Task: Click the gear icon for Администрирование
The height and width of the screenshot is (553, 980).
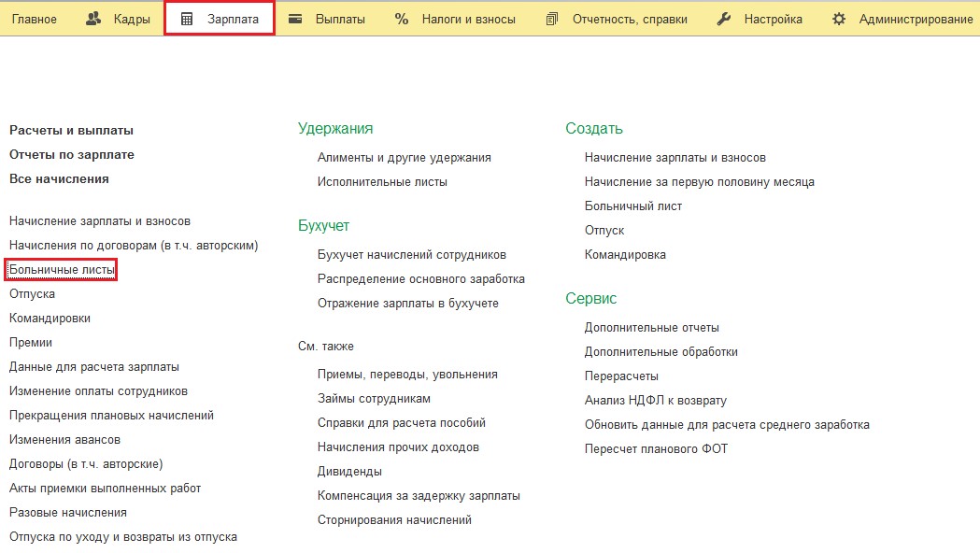Action: (839, 19)
